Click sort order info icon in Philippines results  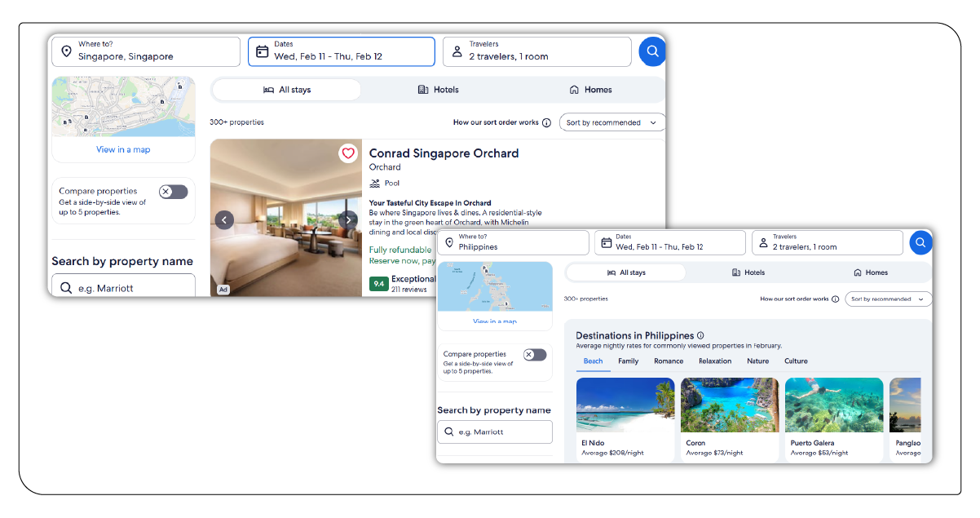click(835, 299)
